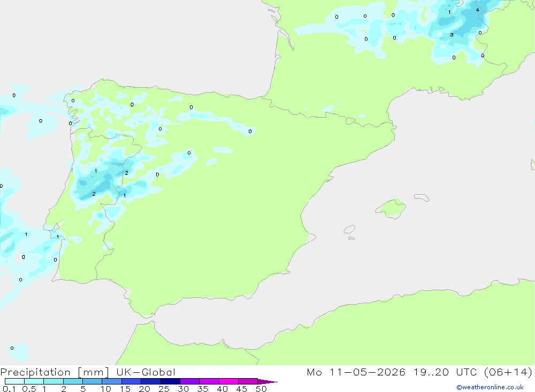
Task: Click the 5–10 mm blue legend swatch
Action: click(x=92, y=381)
